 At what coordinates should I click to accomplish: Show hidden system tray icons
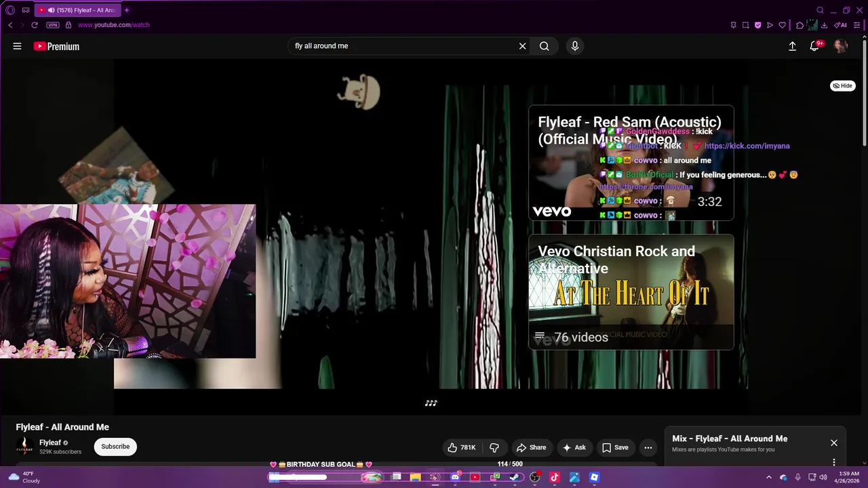point(768,477)
